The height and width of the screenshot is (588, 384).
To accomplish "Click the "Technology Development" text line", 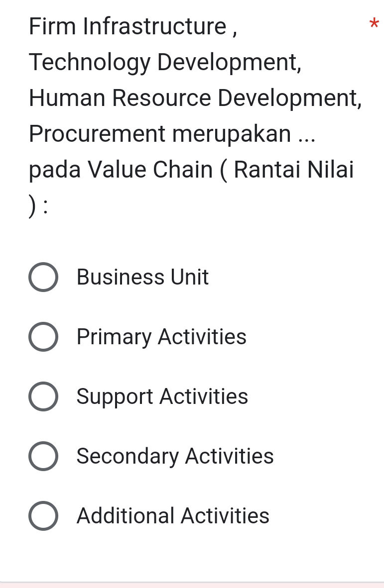I will 165,62.
